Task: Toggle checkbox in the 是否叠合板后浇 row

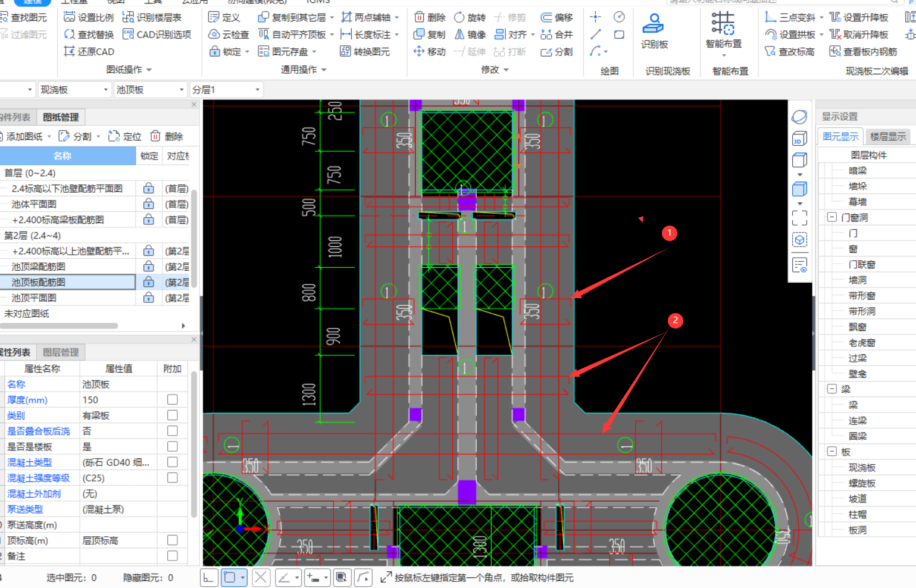Action: point(172,430)
